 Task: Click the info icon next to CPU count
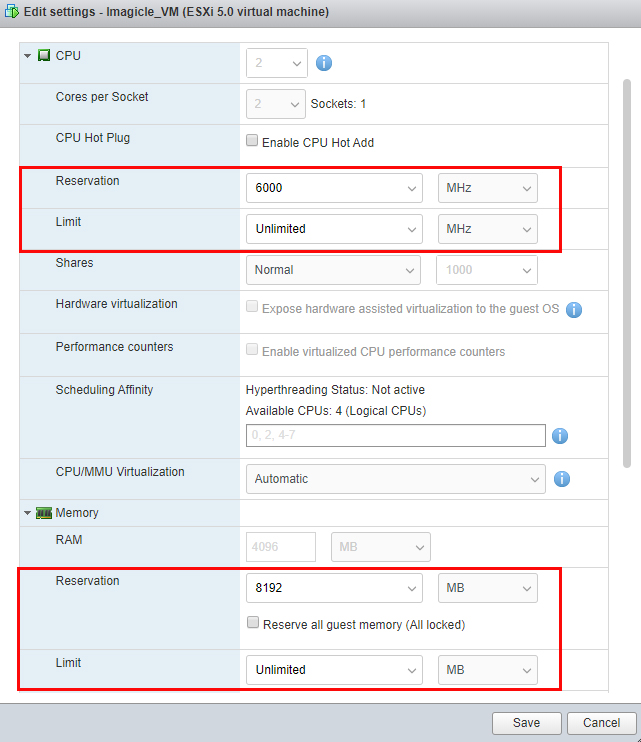pos(324,64)
